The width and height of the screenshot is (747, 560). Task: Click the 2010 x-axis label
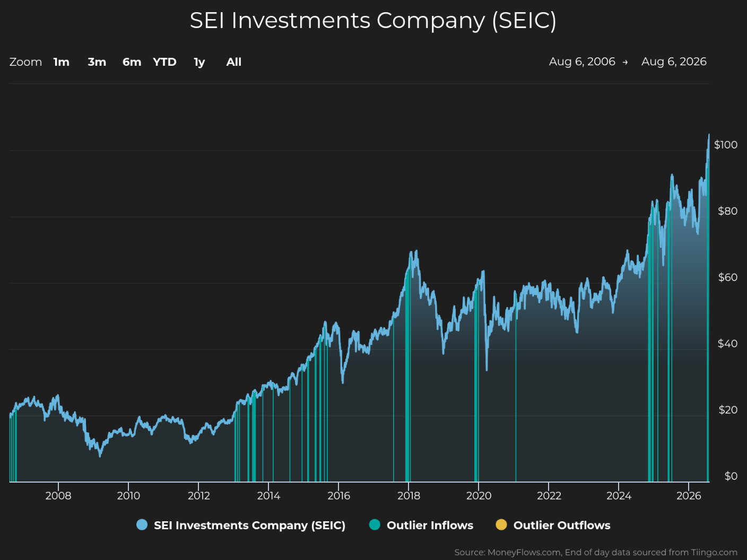128,496
